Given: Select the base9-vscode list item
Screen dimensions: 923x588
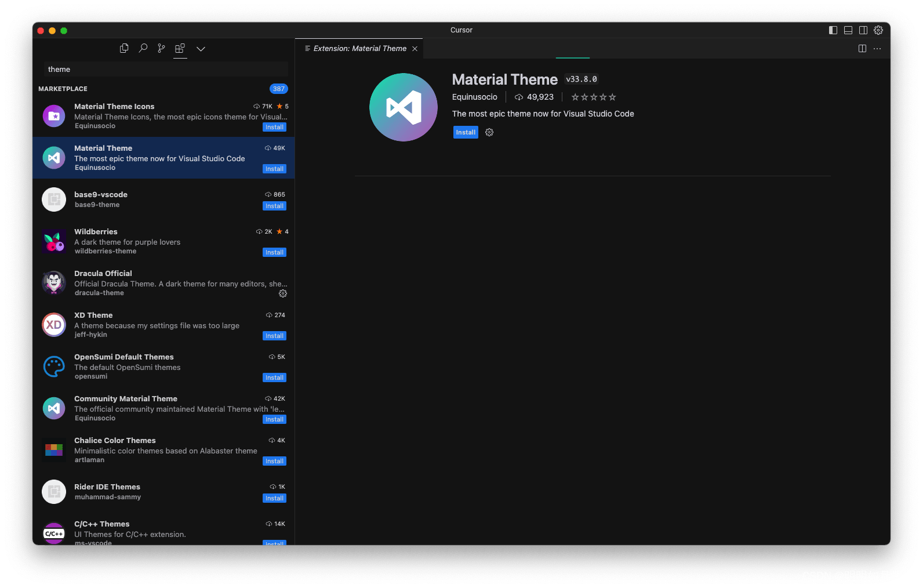Looking at the screenshot, I should pos(163,199).
